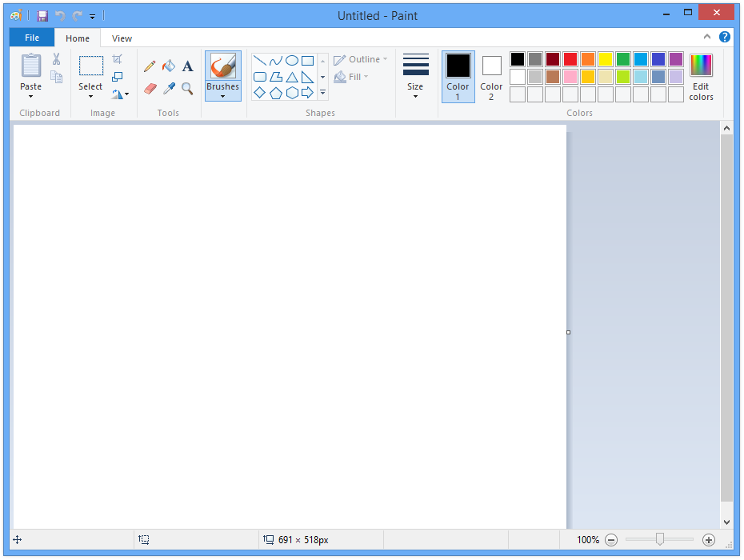Open the Brushes dropdown arrow

[x=222, y=97]
